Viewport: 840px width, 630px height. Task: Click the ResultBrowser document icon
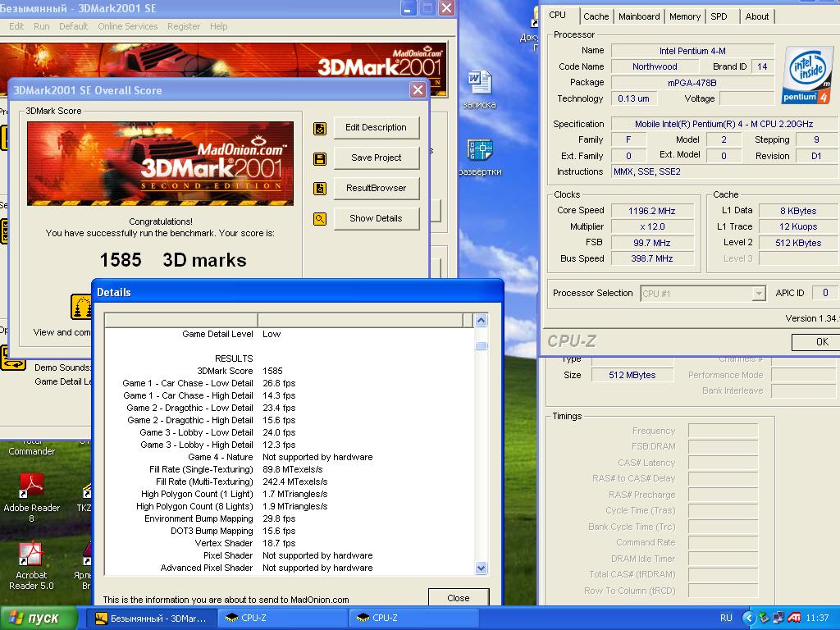[320, 189]
